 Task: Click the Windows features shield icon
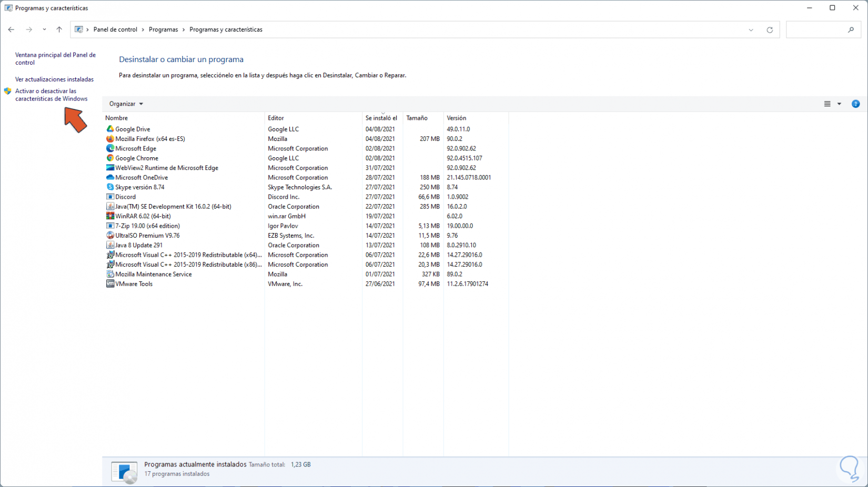(x=8, y=91)
